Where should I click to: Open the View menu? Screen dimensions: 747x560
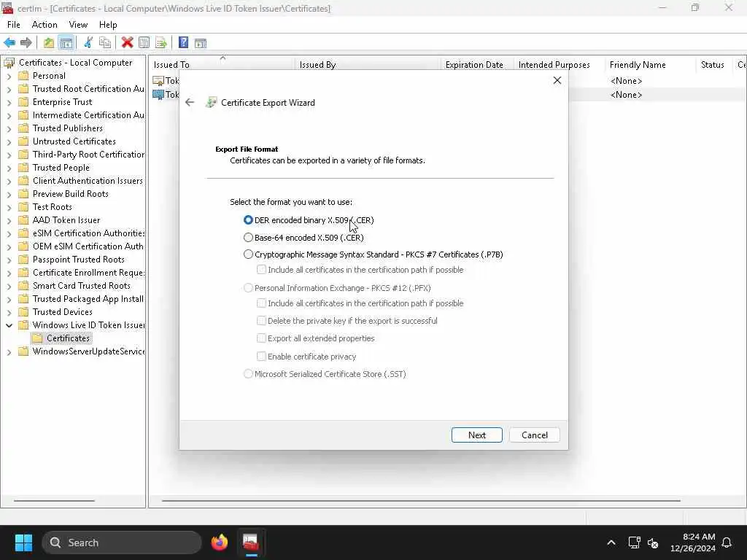point(78,25)
